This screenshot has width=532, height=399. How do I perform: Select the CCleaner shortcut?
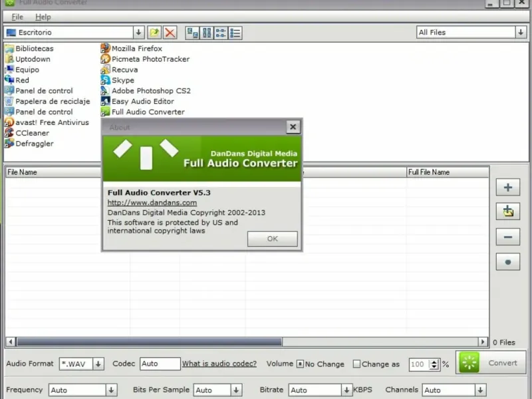[27, 132]
